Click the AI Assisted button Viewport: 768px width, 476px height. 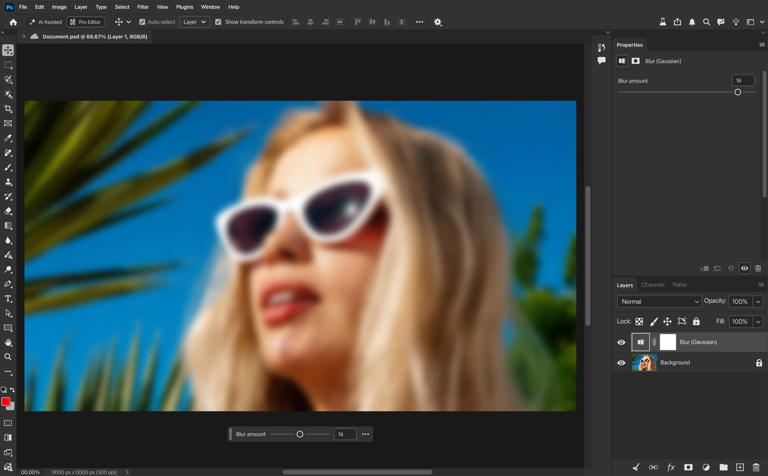(46, 22)
